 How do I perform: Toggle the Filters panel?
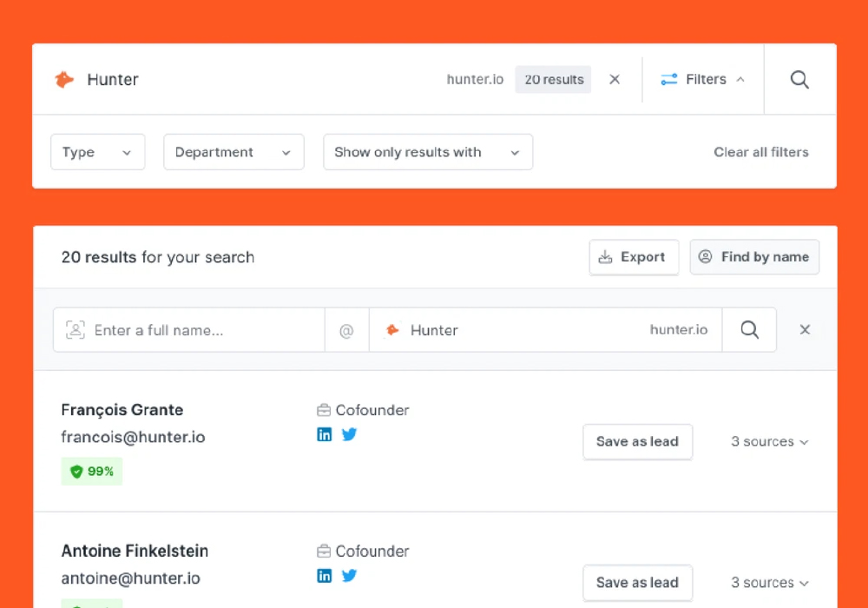point(703,80)
